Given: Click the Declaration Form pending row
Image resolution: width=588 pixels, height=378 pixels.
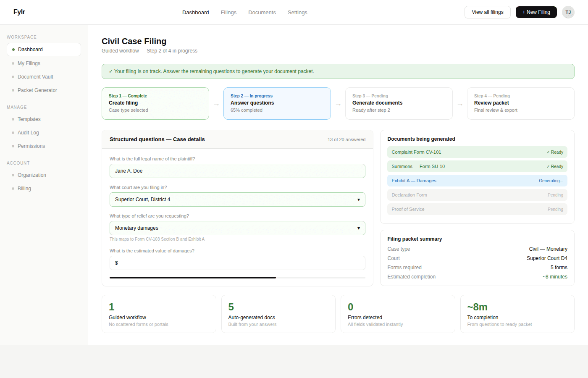Looking at the screenshot, I should [477, 195].
